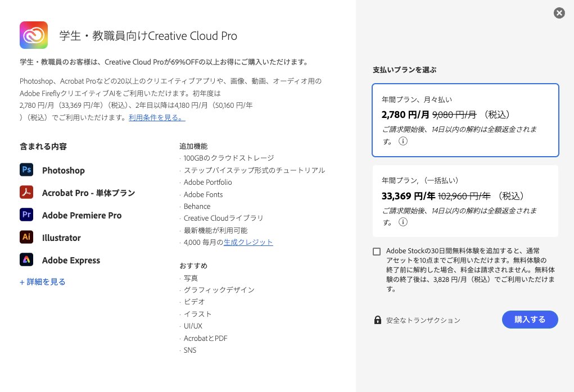The width and height of the screenshot is (574, 392).
Task: Click the secure transaction lock icon
Action: coord(378,320)
